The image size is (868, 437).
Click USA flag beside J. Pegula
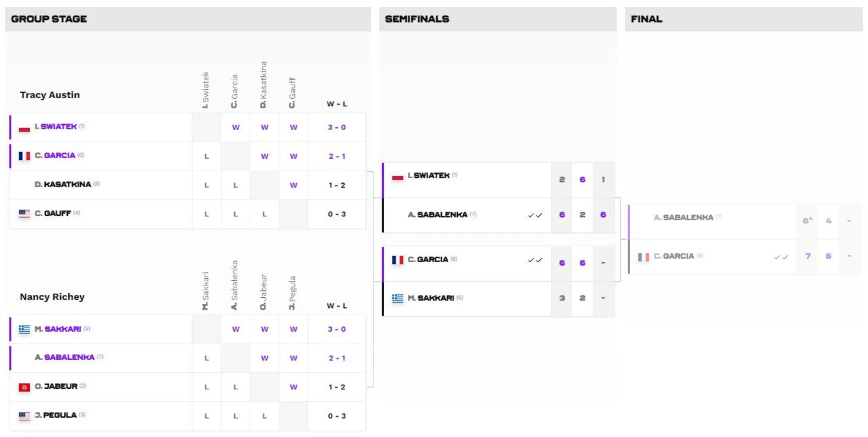[24, 416]
